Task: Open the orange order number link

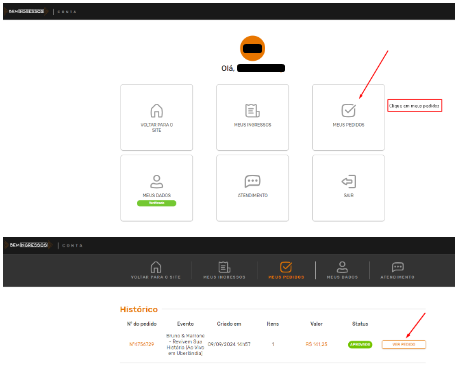Action: coord(142,344)
